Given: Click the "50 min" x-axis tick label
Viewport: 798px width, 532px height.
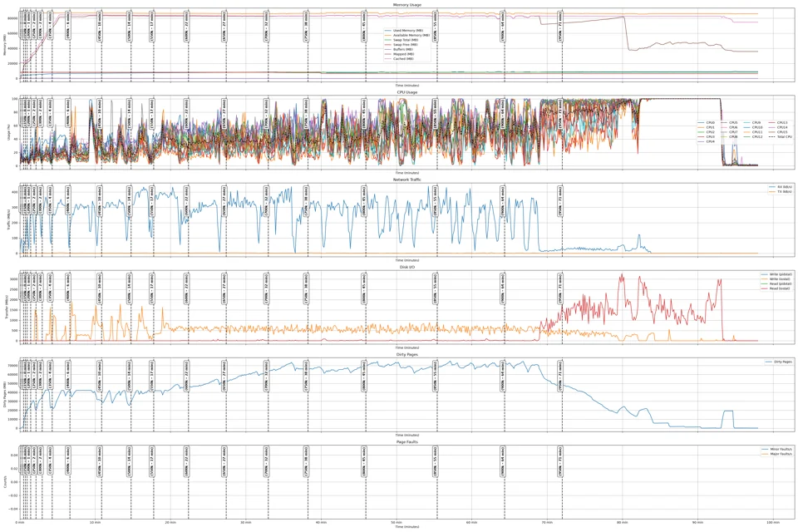Looking at the screenshot, I should [x=397, y=522].
